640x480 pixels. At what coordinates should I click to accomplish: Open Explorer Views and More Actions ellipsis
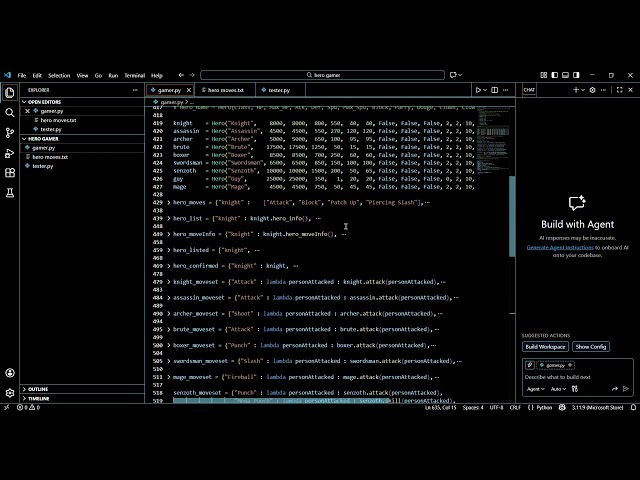coord(135,90)
